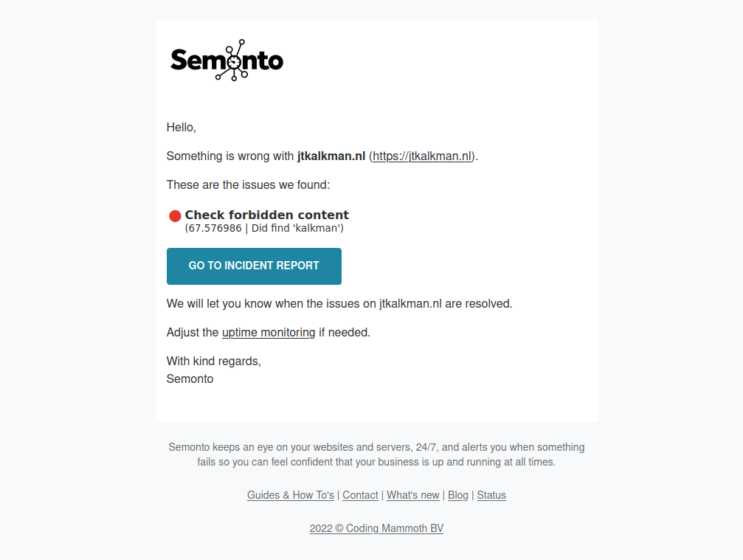Screen dimensions: 743x560
Task: Visit the Semonto Blog
Action: tap(457, 495)
